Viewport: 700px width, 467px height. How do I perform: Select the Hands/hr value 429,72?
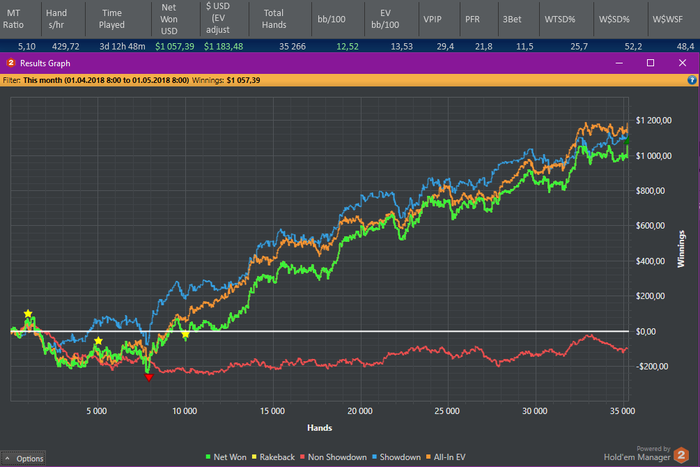click(66, 46)
